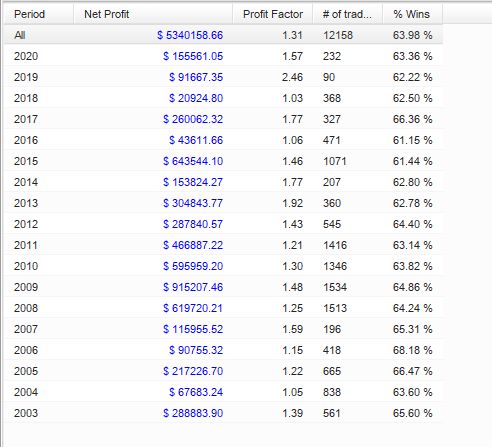Click the # of trades column header
This screenshot has width=492, height=447.
[x=348, y=14]
